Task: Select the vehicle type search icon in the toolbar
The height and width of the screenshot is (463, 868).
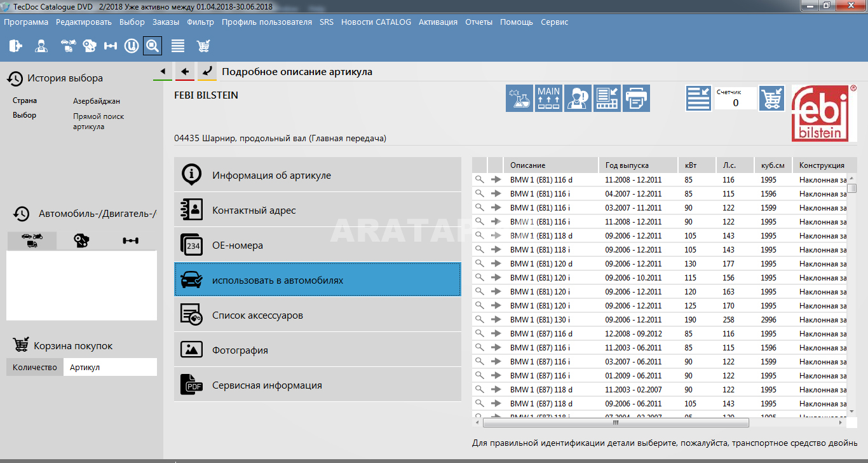Action: pos(68,46)
